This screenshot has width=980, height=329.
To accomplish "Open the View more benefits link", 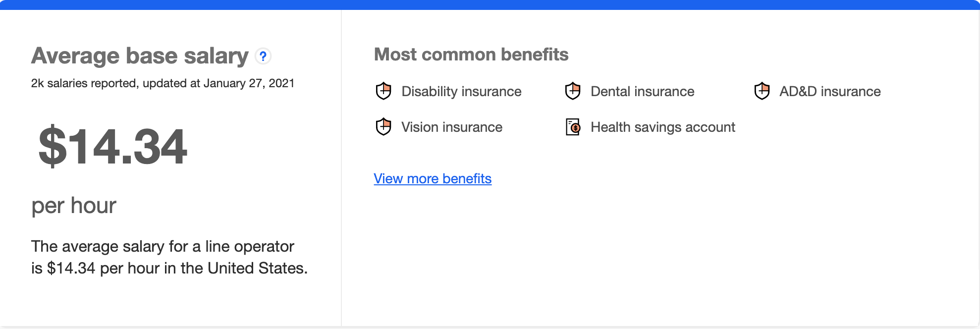I will (x=433, y=178).
